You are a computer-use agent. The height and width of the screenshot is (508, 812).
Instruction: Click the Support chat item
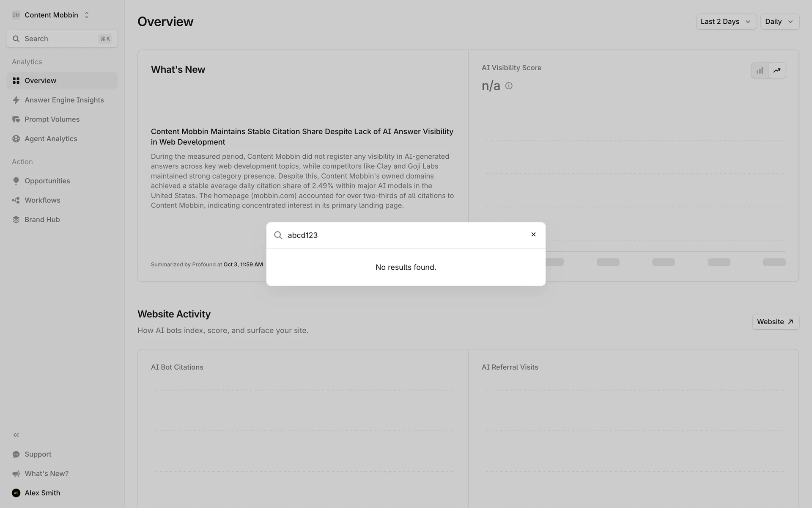point(38,454)
